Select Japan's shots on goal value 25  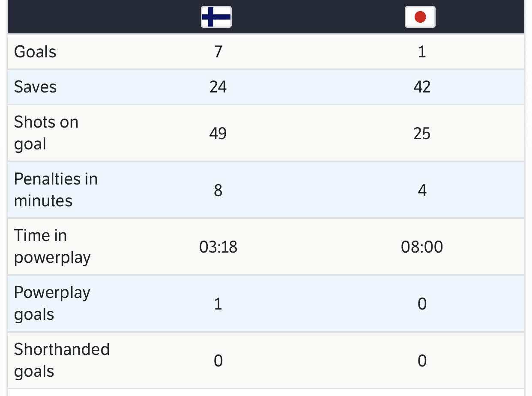click(422, 134)
